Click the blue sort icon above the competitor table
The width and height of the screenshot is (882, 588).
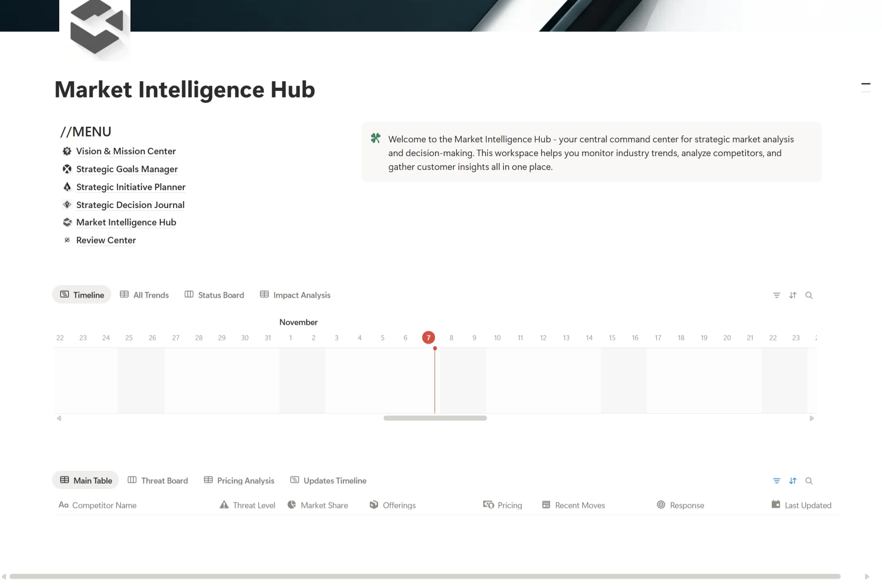point(793,481)
